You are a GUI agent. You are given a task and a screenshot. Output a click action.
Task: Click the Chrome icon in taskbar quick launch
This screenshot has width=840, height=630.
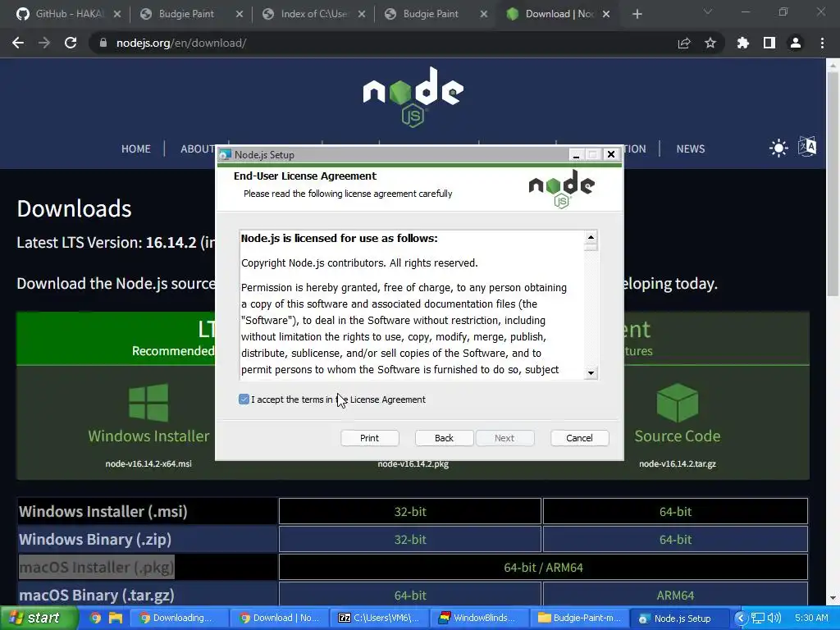coord(95,618)
